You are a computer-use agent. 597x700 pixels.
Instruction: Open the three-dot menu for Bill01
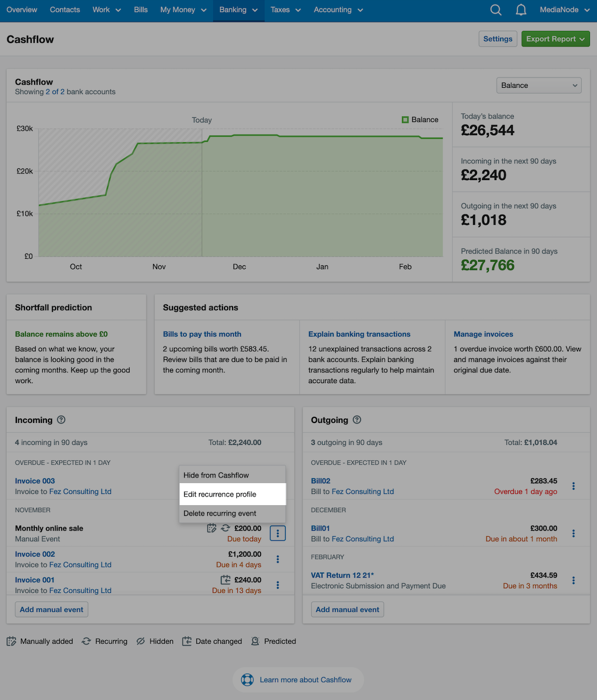pyautogui.click(x=574, y=533)
